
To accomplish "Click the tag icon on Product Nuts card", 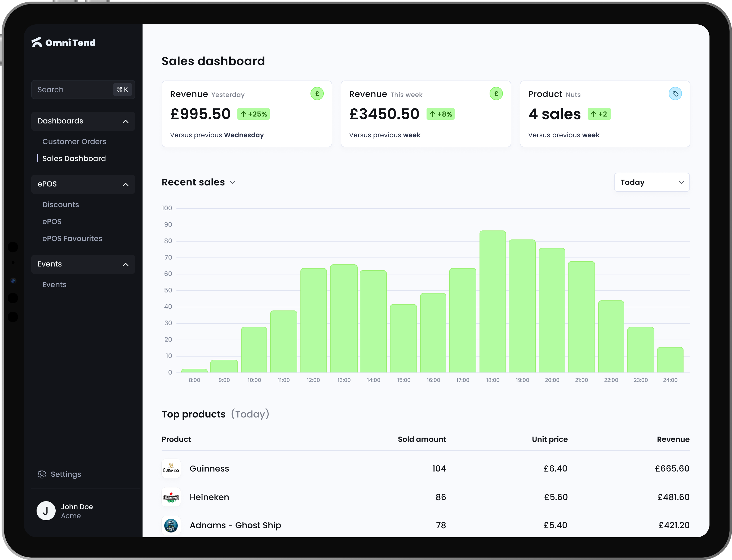I will point(675,94).
